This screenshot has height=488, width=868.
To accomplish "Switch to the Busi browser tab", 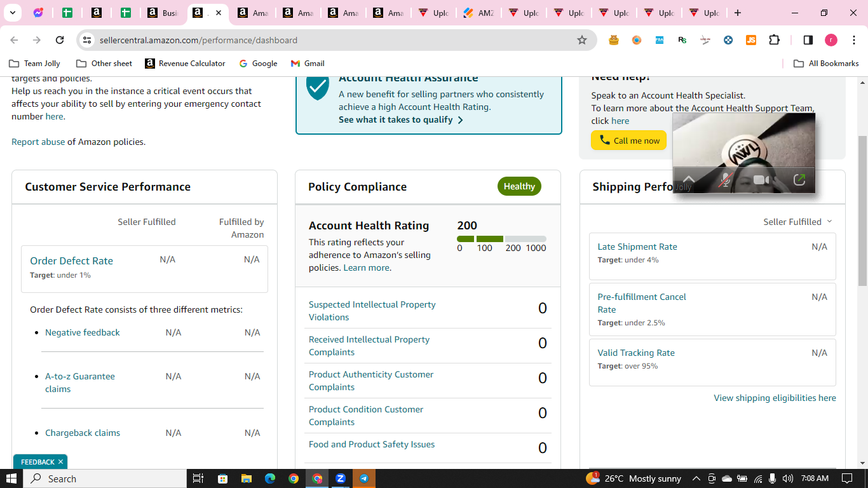I will 163,13.
